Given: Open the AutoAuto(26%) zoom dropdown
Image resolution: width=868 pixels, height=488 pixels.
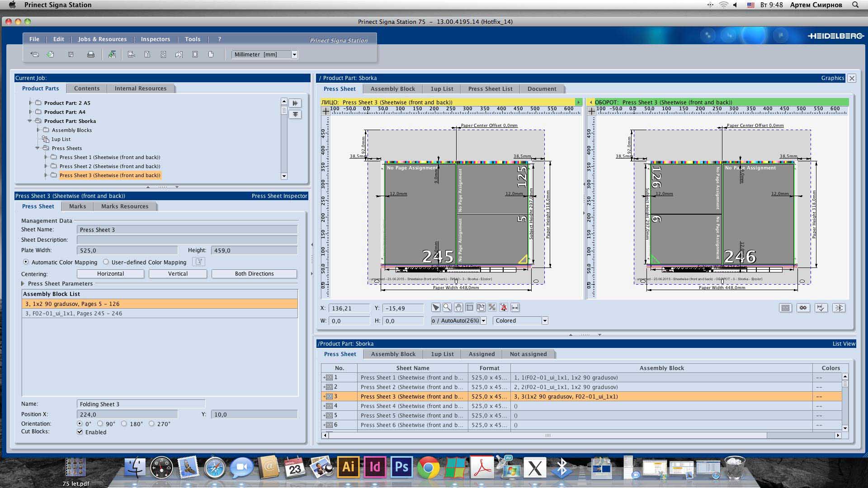Looking at the screenshot, I should [x=483, y=321].
